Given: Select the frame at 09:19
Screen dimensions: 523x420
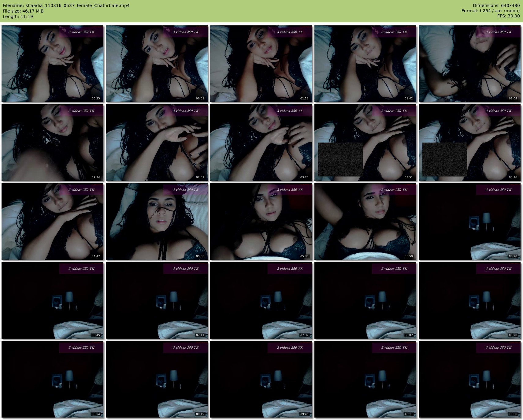Looking at the screenshot, I should click(157, 379).
